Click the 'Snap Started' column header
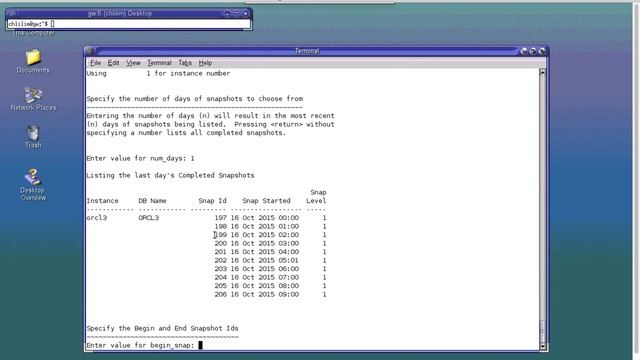The width and height of the screenshot is (640, 360). click(x=267, y=201)
